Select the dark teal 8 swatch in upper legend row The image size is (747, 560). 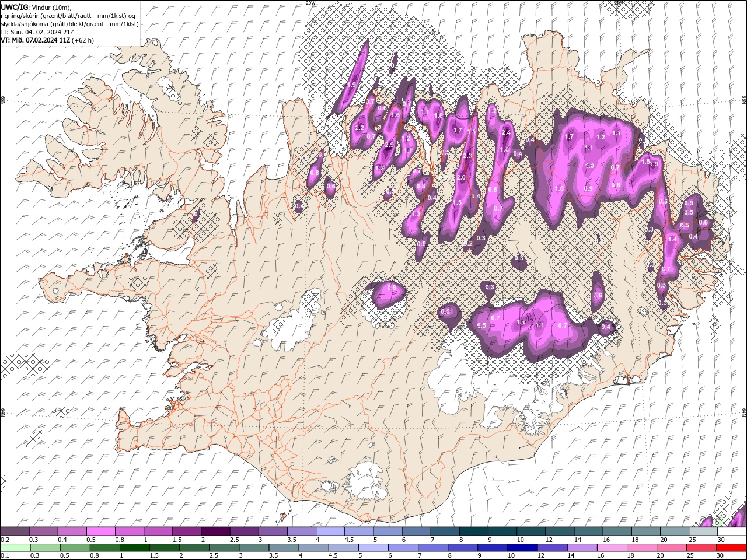tap(473, 531)
